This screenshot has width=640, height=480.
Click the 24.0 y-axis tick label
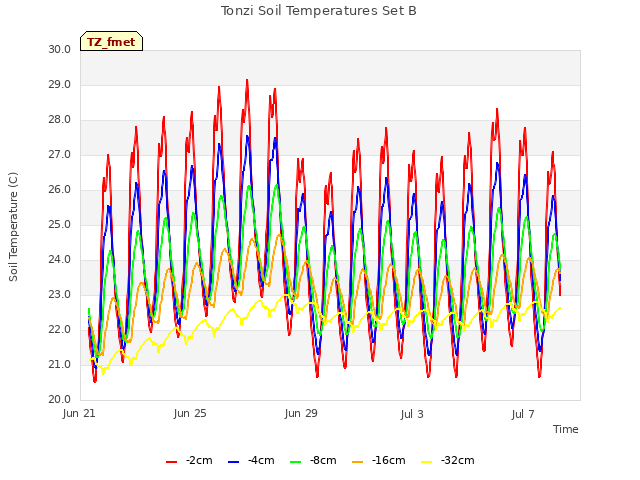[x=60, y=260]
